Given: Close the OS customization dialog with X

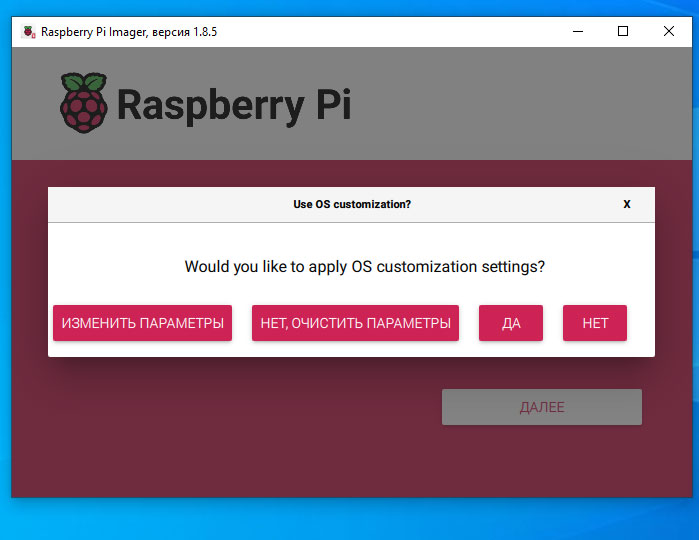Looking at the screenshot, I should tap(627, 204).
